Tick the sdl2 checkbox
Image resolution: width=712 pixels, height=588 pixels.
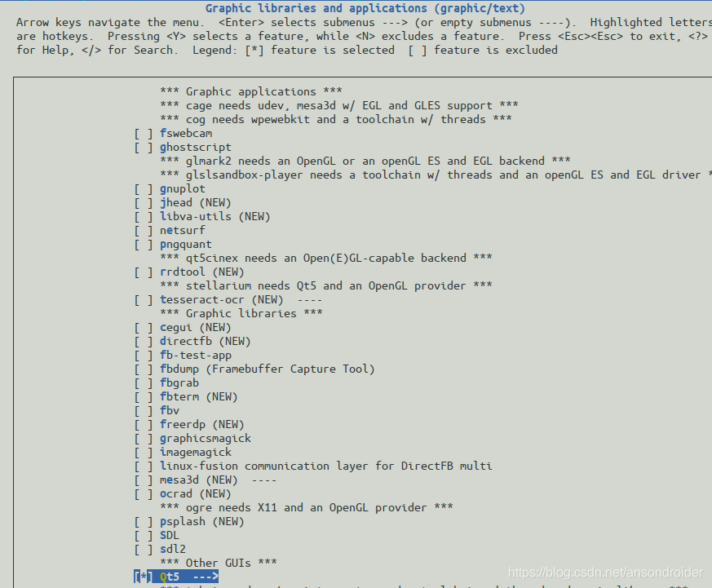144,550
